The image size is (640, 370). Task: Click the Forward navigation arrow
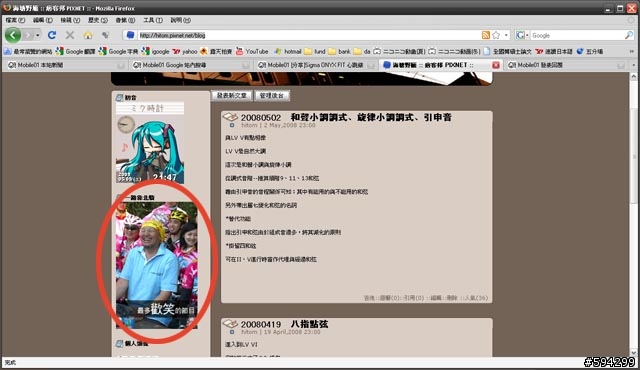pos(28,35)
